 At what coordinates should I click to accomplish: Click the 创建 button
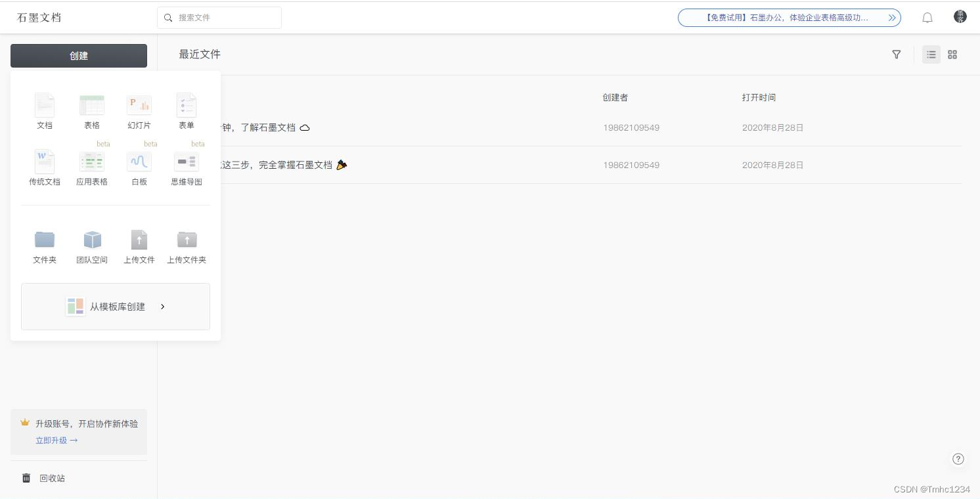(x=79, y=56)
